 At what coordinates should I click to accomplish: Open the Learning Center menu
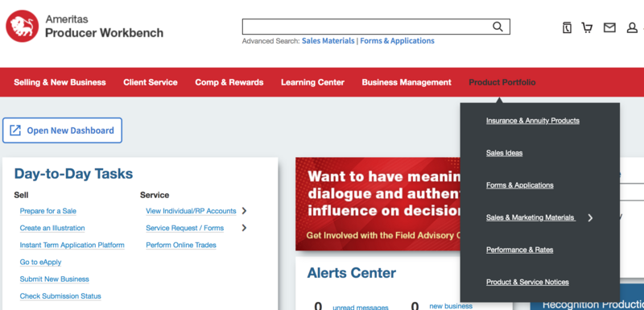click(x=312, y=82)
